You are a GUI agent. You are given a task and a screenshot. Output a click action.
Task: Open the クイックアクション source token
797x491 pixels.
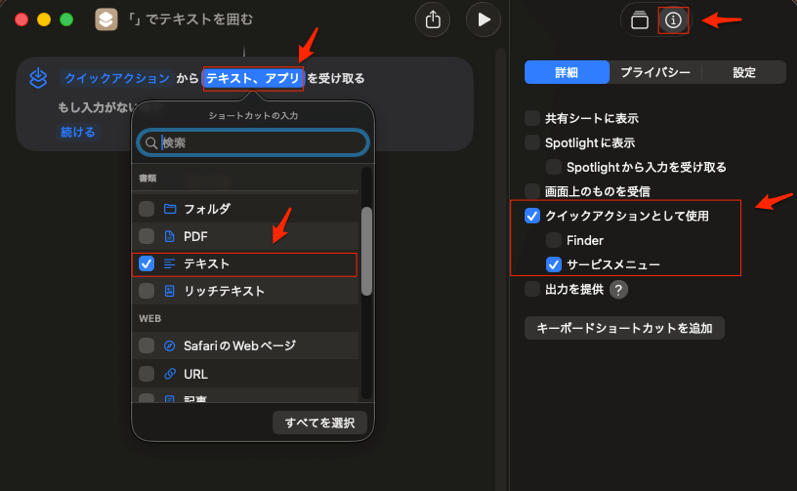point(117,78)
